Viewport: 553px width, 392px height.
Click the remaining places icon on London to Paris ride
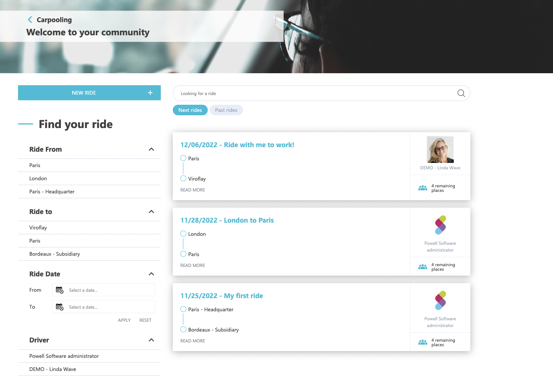click(x=422, y=267)
